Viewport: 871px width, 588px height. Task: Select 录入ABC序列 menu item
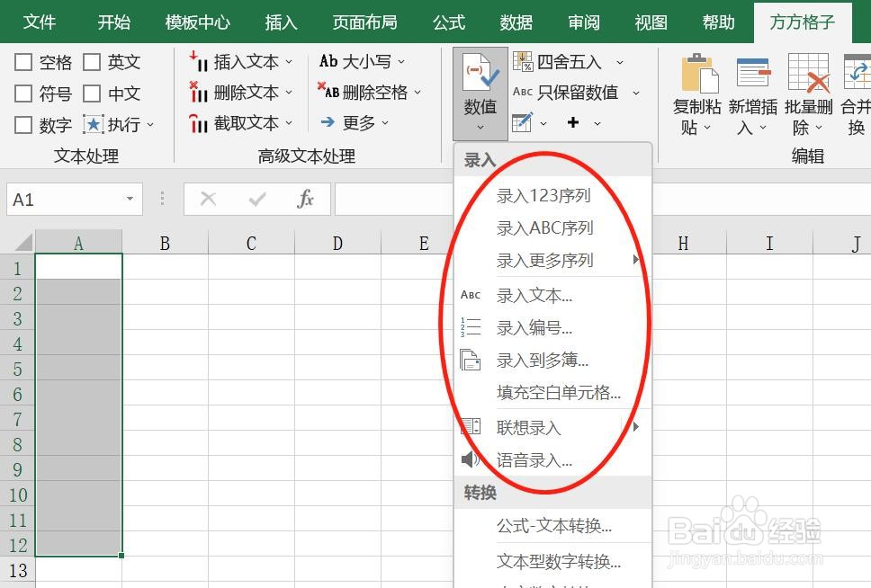pos(552,227)
